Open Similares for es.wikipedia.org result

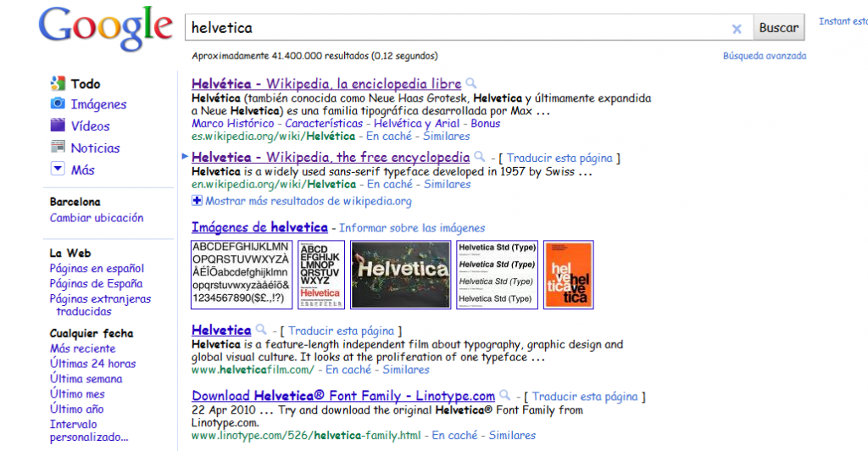tap(446, 136)
